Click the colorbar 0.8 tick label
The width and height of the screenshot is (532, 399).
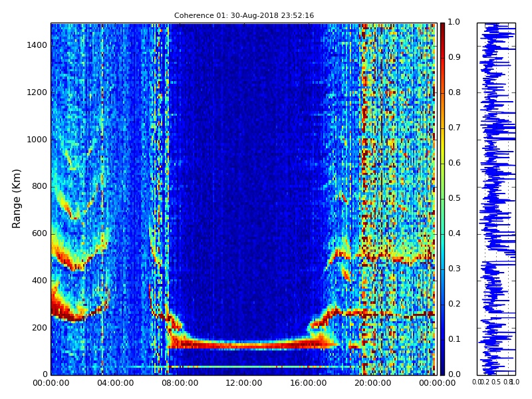tap(454, 92)
